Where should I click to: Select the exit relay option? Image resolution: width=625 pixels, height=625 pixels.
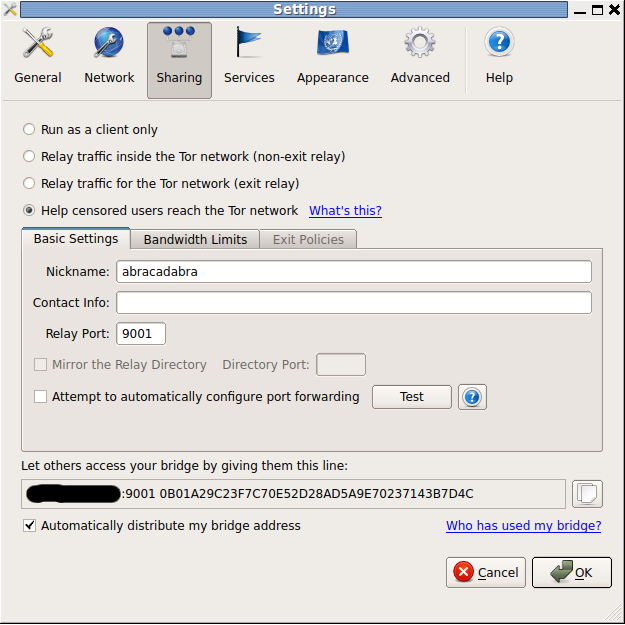tap(29, 184)
